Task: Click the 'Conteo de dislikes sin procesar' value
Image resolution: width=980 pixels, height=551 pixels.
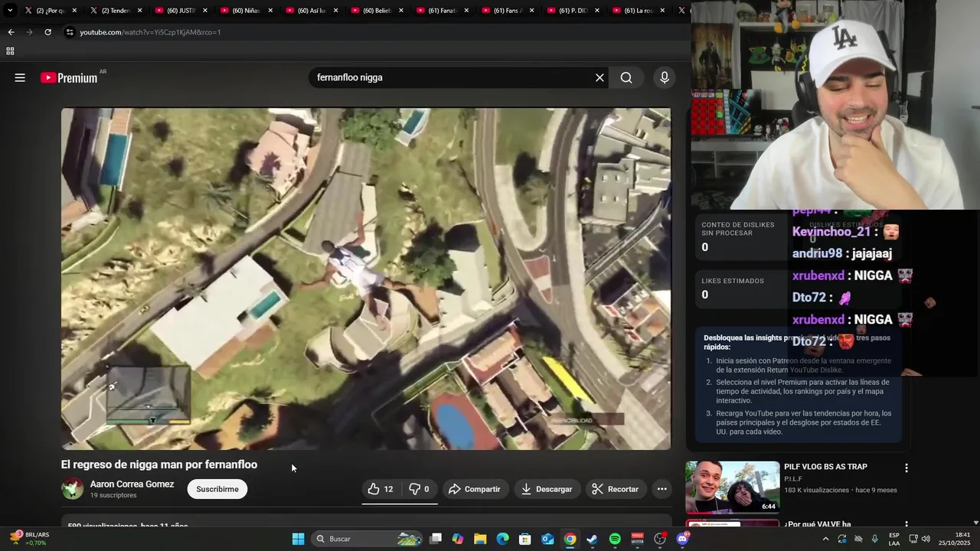Action: click(705, 247)
